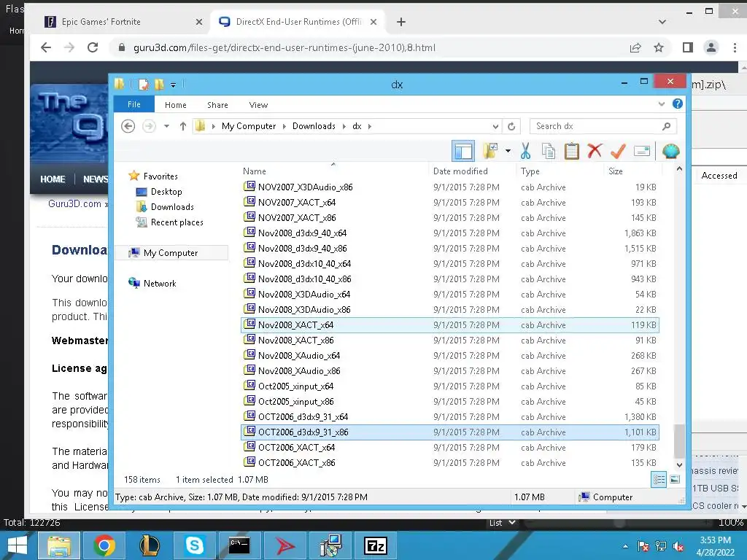
Task: Toggle the navigation pane layout icon
Action: [463, 152]
